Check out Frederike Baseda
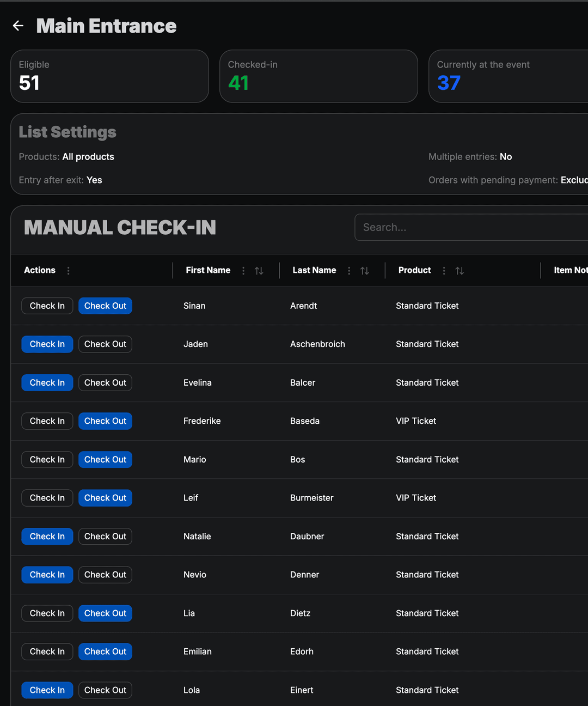588x706 pixels. [105, 421]
